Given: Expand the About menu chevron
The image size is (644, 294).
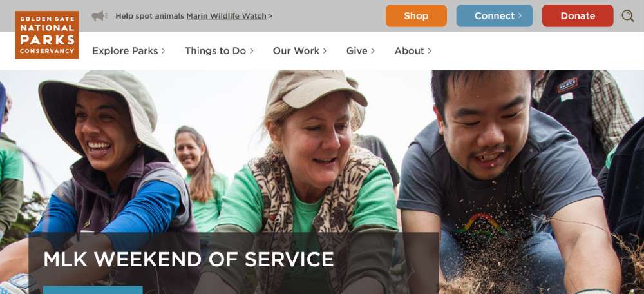Looking at the screenshot, I should 429,50.
